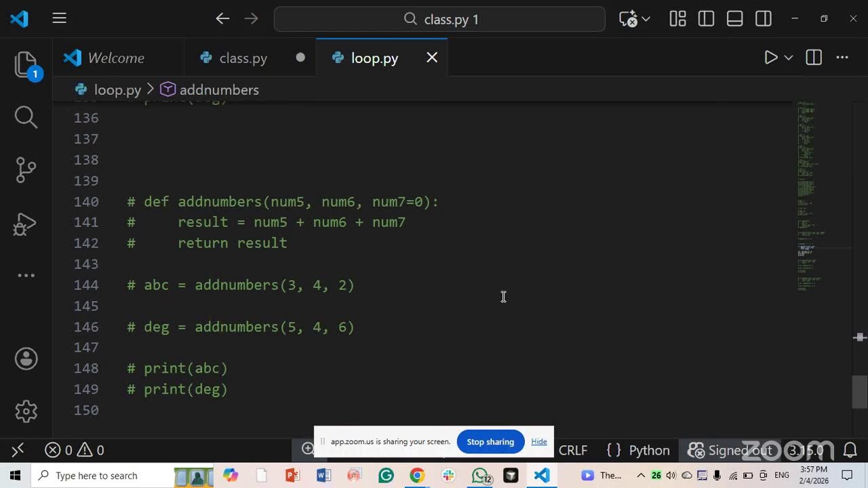868x488 pixels.
Task: Click Stop sharing in Zoom bar
Action: (x=490, y=442)
